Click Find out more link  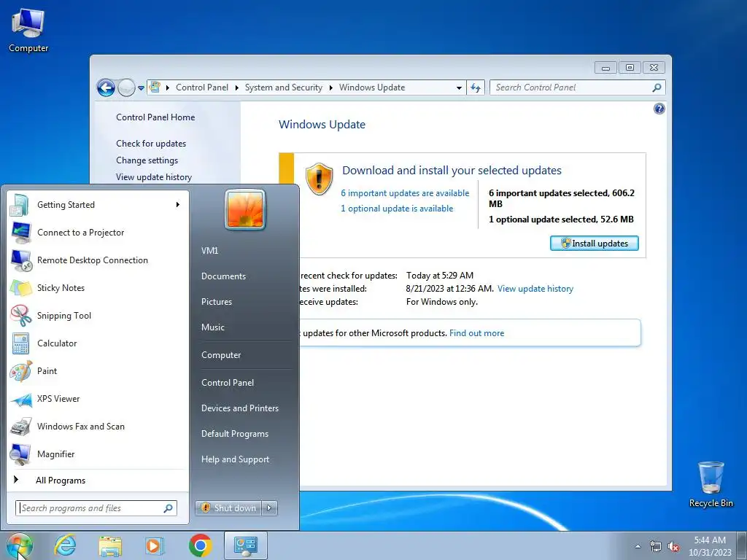tap(476, 333)
